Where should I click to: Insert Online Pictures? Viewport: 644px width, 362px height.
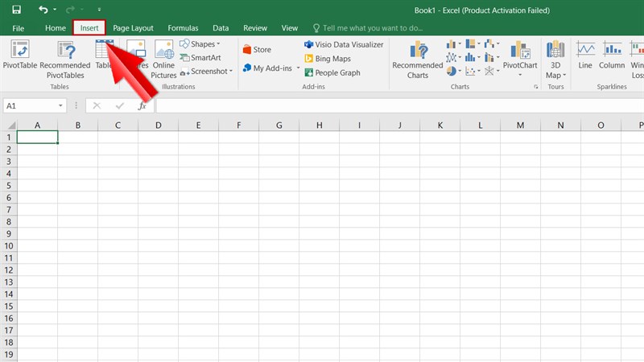(x=163, y=60)
